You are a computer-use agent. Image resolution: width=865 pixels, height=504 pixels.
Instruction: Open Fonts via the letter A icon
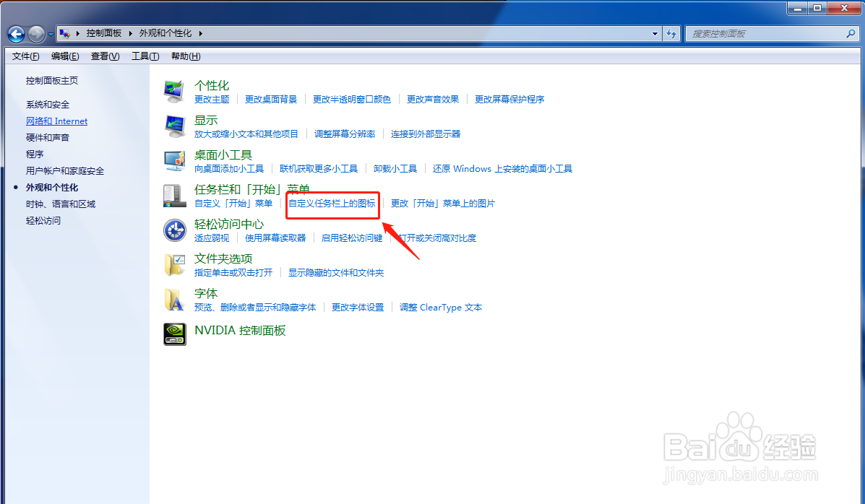174,299
